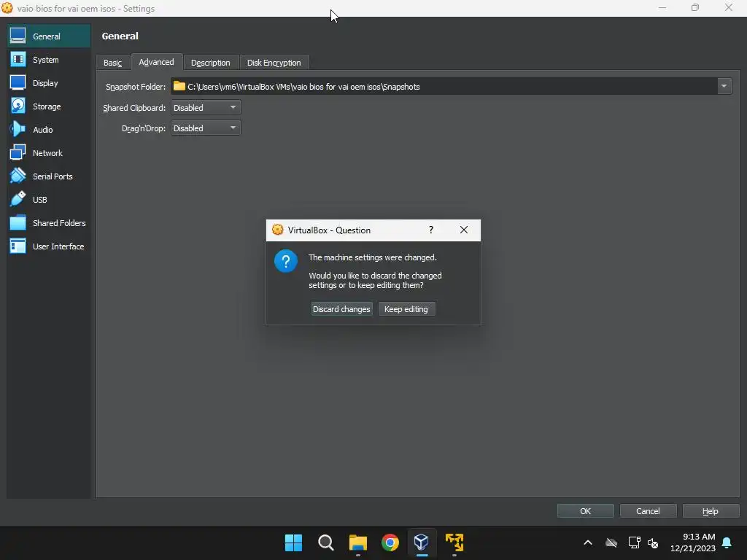Open Google Chrome from taskbar
The width and height of the screenshot is (747, 560).
click(x=390, y=542)
